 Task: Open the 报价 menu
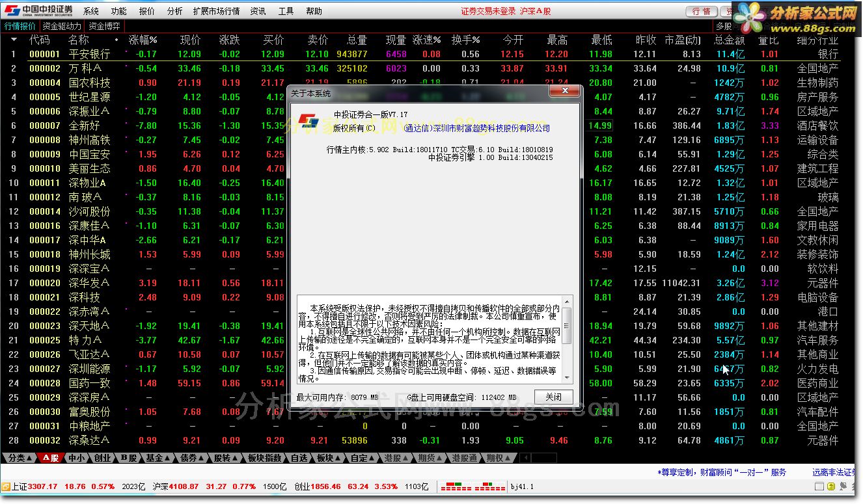coord(147,11)
